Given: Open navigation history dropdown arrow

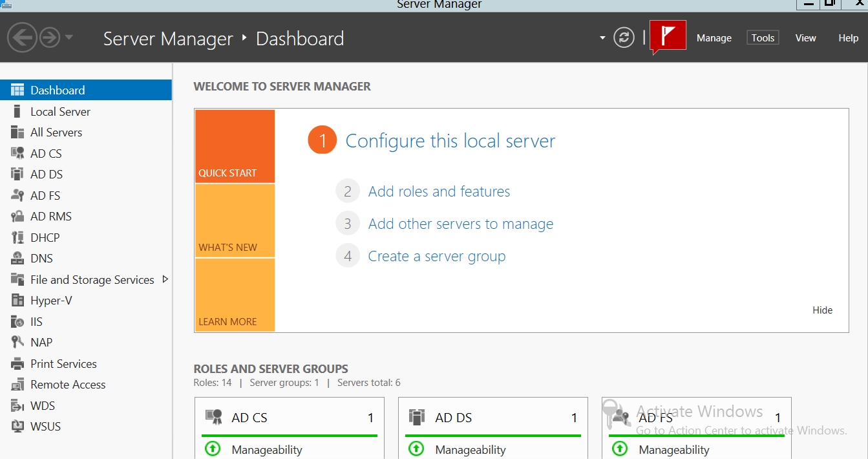Looking at the screenshot, I should [69, 37].
